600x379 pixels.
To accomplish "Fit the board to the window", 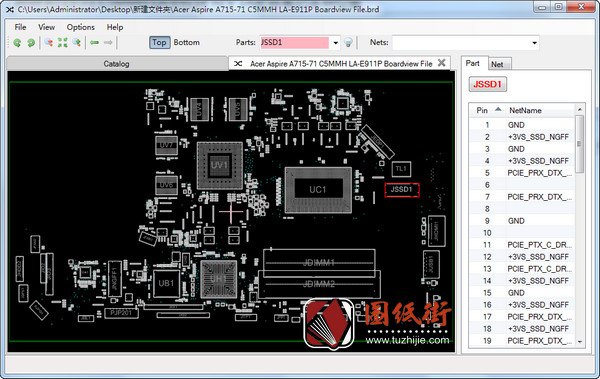I will coord(62,42).
